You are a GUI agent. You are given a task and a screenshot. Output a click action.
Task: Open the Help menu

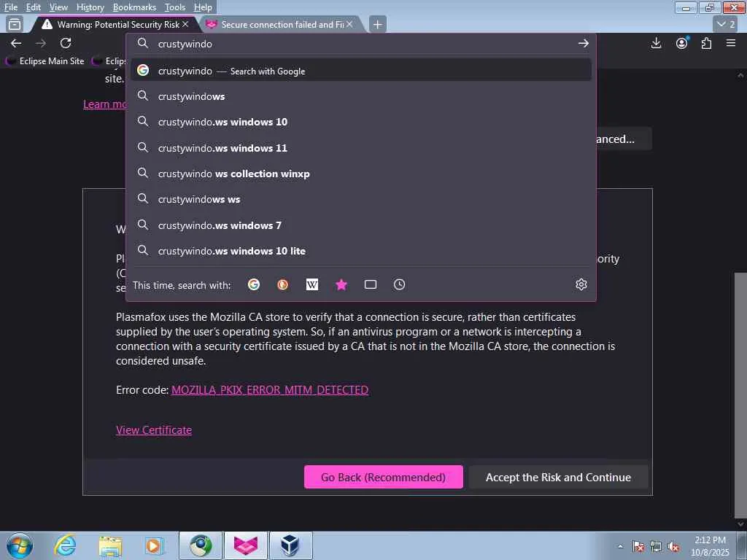[x=203, y=7]
